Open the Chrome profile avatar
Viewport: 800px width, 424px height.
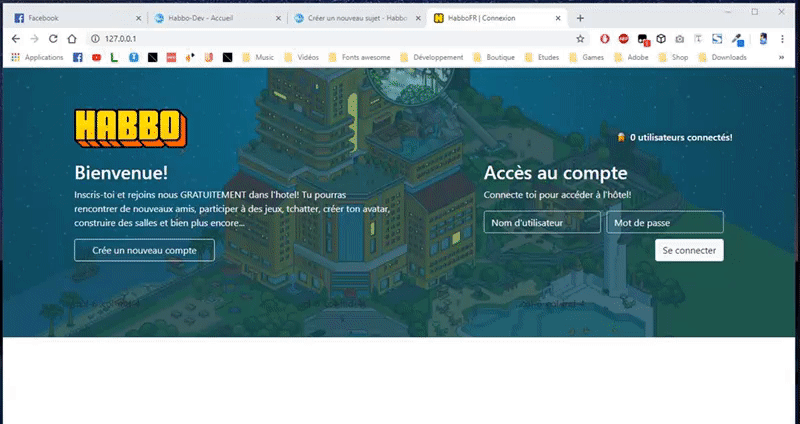click(763, 39)
